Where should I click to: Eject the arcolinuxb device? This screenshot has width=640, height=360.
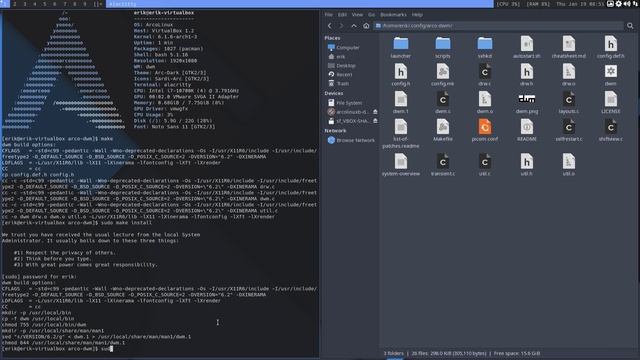(x=375, y=112)
